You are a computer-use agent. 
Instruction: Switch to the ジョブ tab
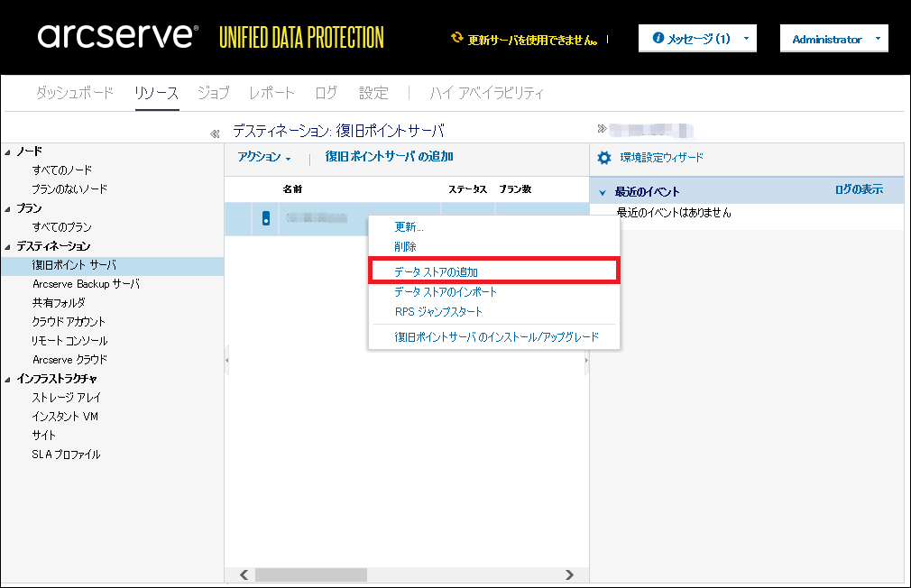[213, 92]
